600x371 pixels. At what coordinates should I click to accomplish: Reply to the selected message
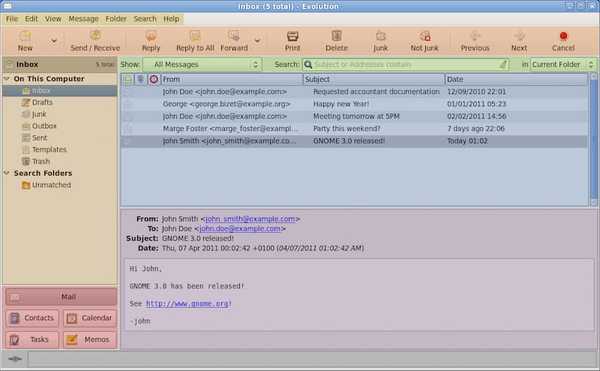click(x=151, y=41)
